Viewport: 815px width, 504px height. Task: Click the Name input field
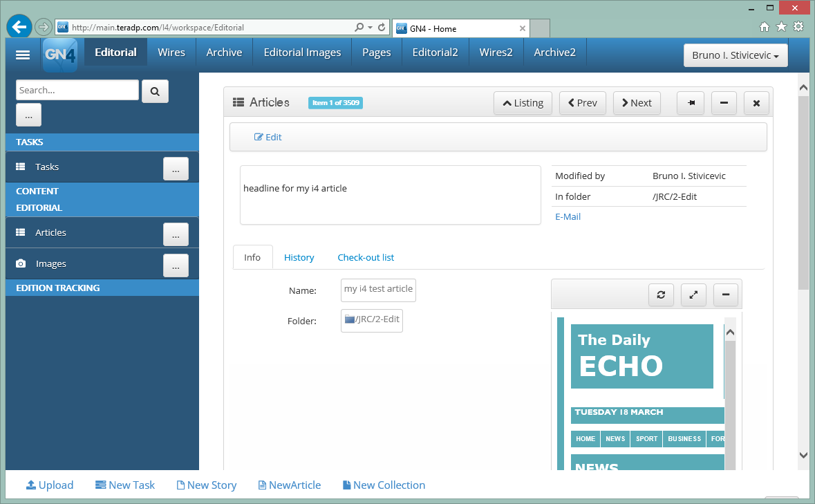pos(378,290)
